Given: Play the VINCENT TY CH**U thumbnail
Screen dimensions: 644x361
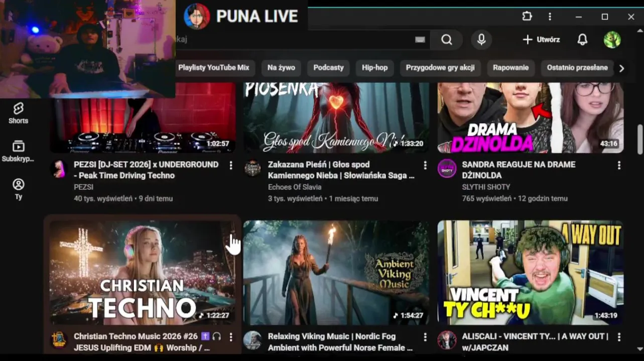Looking at the screenshot, I should click(531, 273).
